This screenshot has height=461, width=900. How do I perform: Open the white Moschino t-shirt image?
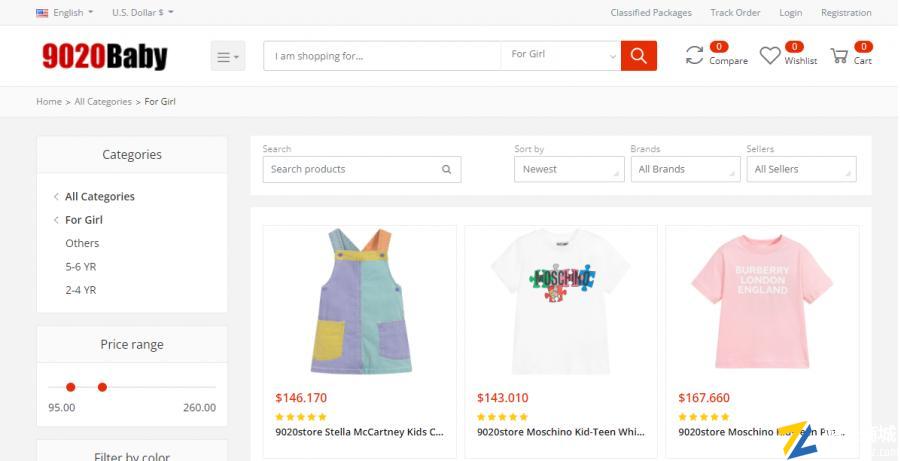click(560, 301)
